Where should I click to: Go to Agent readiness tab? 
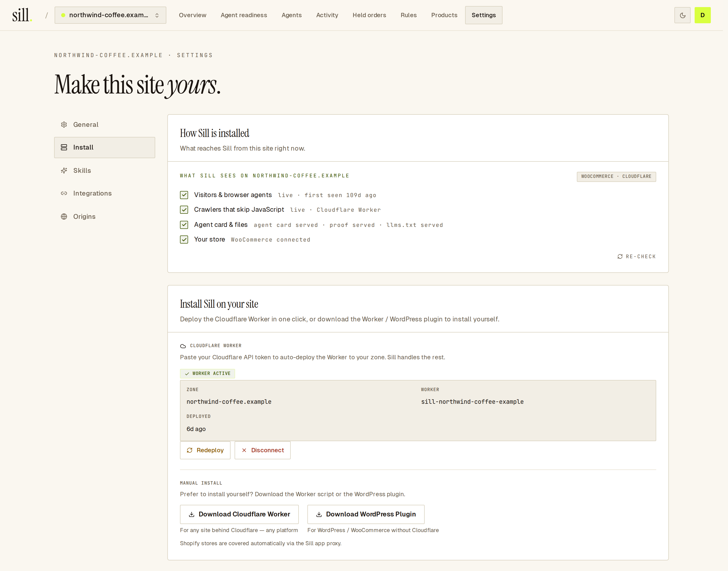(x=244, y=15)
